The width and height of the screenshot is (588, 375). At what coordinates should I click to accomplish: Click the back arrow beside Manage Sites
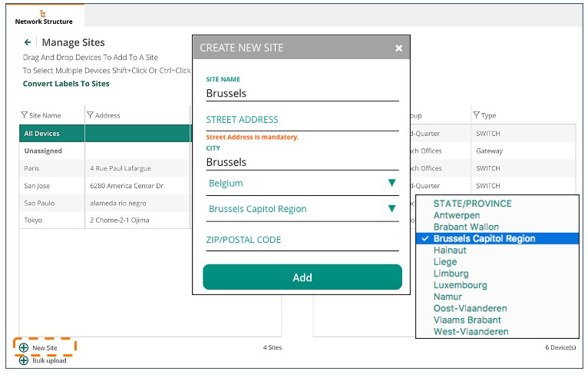pos(28,43)
